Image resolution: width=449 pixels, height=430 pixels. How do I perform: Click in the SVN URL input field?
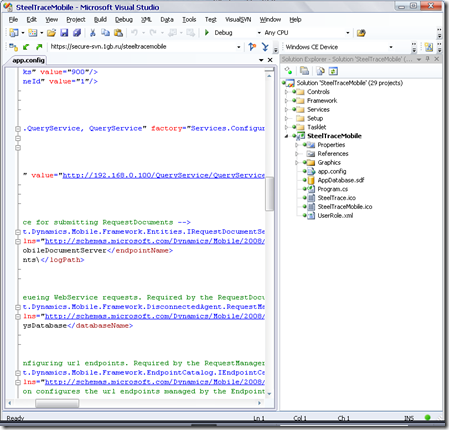143,47
